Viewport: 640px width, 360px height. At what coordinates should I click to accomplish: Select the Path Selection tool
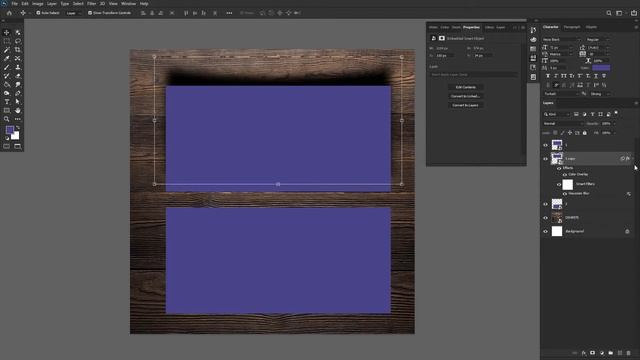click(x=18, y=102)
